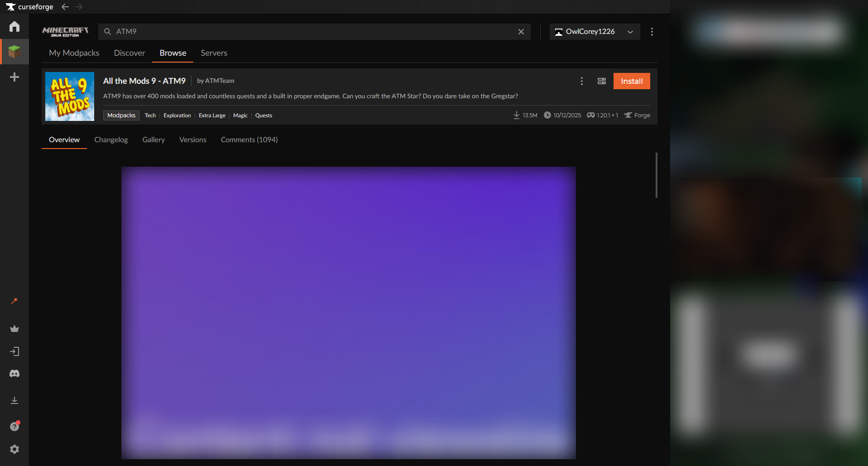Open the downloads icon in sidebar

click(14, 400)
